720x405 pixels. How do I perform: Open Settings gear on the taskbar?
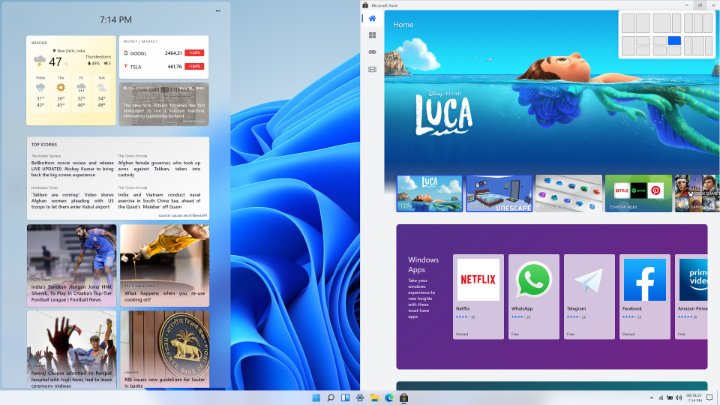click(360, 398)
